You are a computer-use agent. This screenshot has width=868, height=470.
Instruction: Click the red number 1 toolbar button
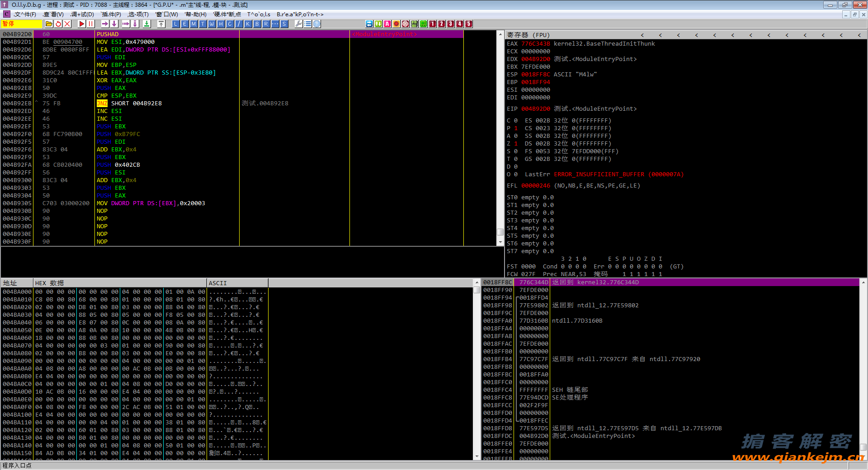[x=433, y=24]
